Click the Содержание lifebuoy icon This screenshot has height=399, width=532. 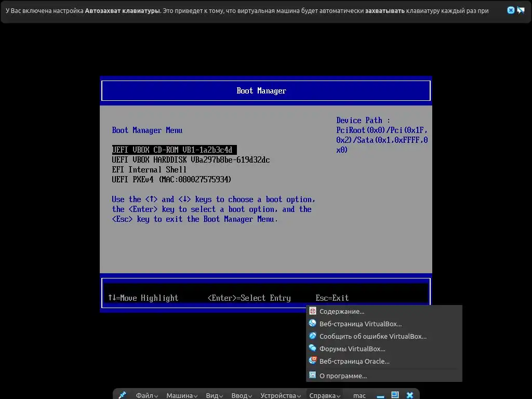(312, 311)
